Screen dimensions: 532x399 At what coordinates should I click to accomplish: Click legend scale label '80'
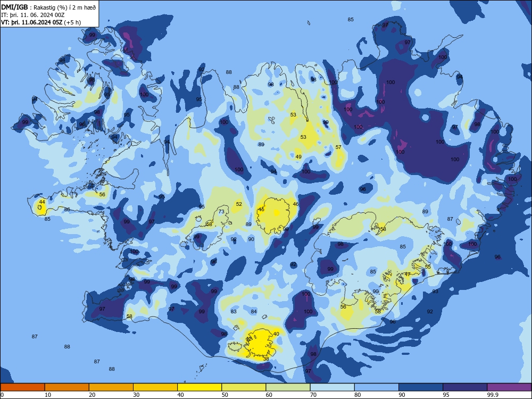358,395
